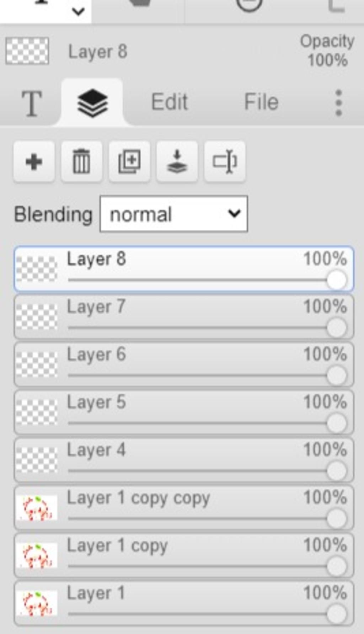Image resolution: width=364 pixels, height=634 pixels.
Task: Delete layer using the trash icon
Action: (x=82, y=162)
